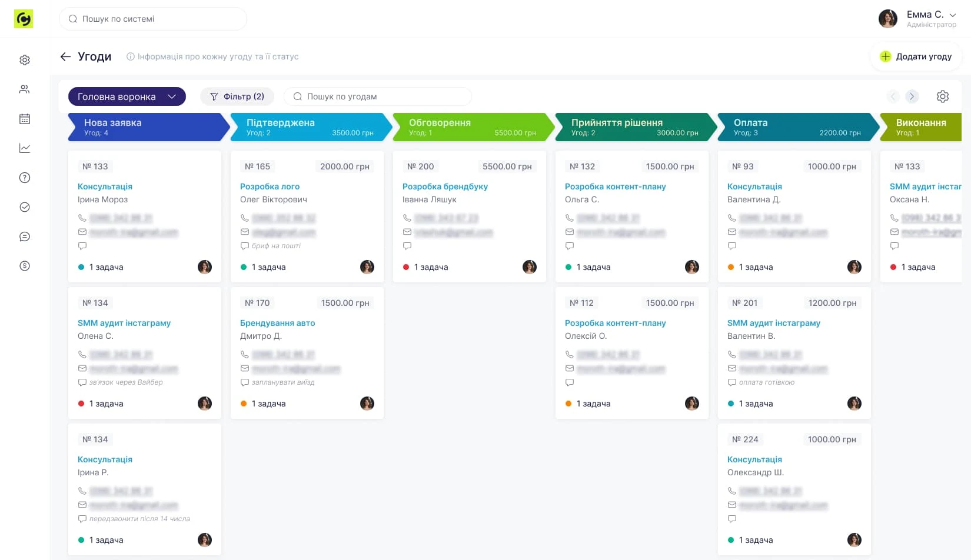971x560 pixels.
Task: Open the contacts people icon in sidebar
Action: click(x=25, y=89)
